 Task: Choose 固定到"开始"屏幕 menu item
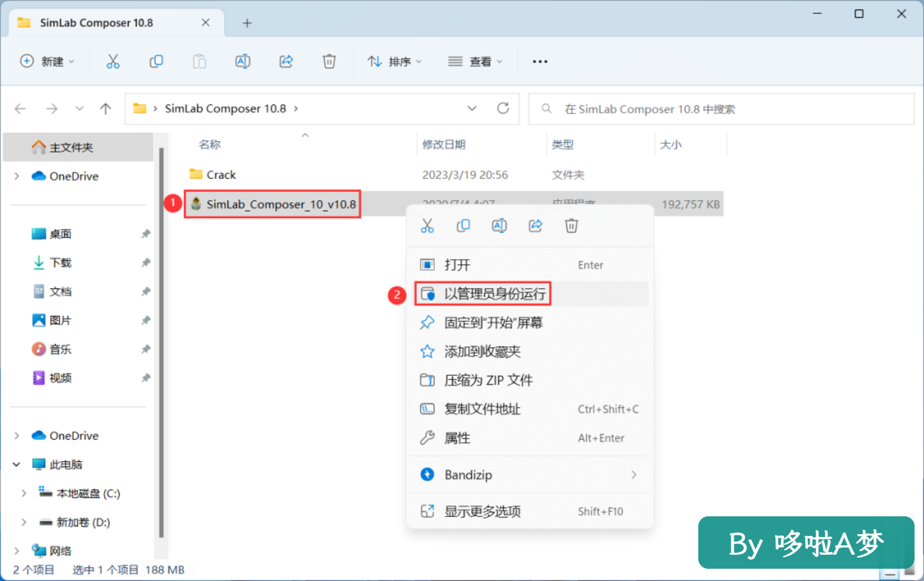[x=529, y=323]
